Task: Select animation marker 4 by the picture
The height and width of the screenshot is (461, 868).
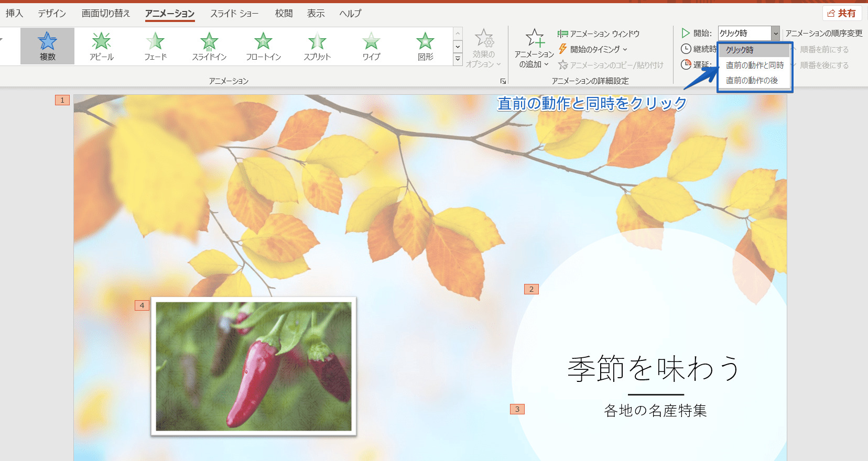Action: tap(142, 305)
